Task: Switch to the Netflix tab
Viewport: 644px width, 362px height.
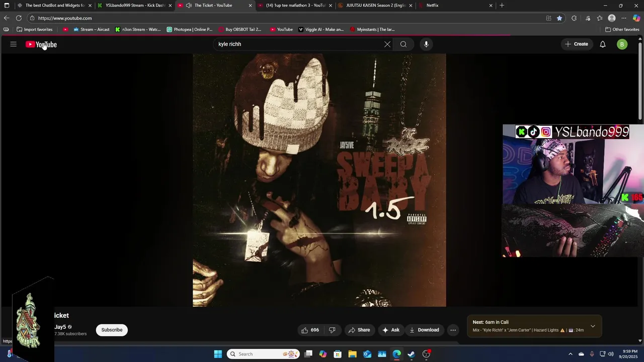Action: [x=455, y=6]
